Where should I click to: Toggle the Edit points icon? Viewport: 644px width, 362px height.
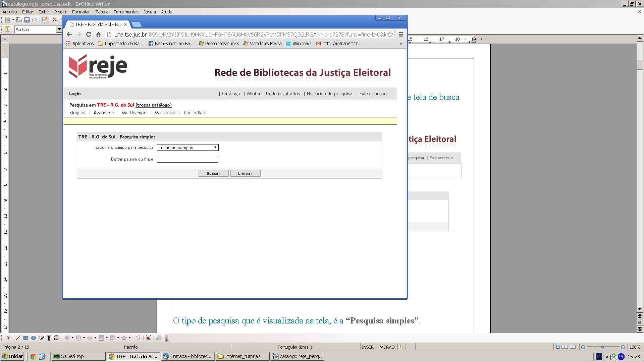[x=138, y=338]
